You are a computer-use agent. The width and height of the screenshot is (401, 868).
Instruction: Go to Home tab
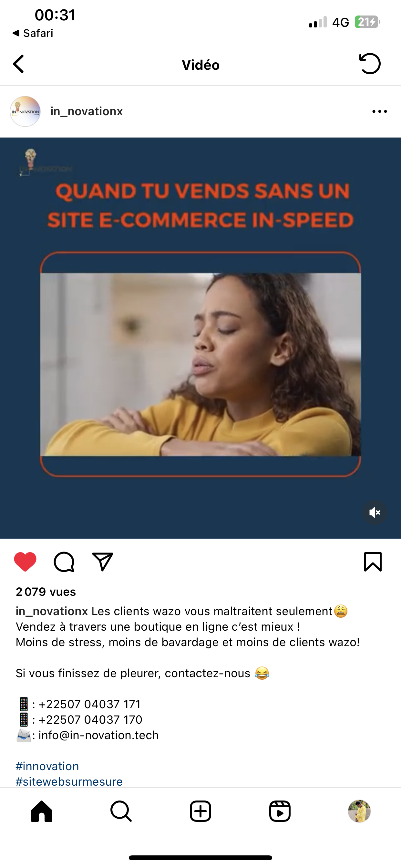tap(42, 811)
